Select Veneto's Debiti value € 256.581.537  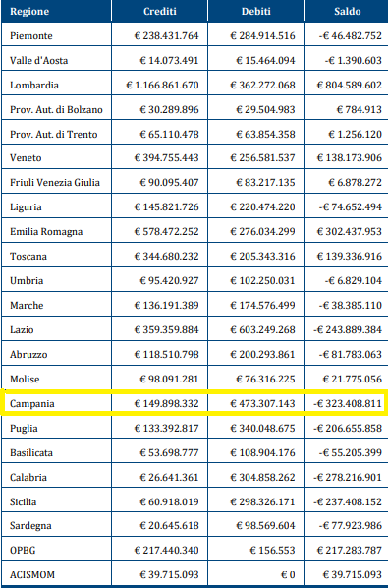pyautogui.click(x=262, y=158)
